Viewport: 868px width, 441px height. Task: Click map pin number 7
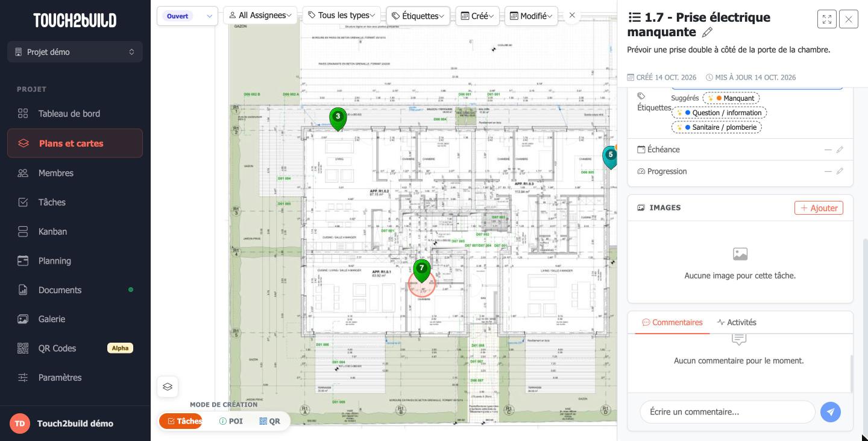(x=422, y=270)
